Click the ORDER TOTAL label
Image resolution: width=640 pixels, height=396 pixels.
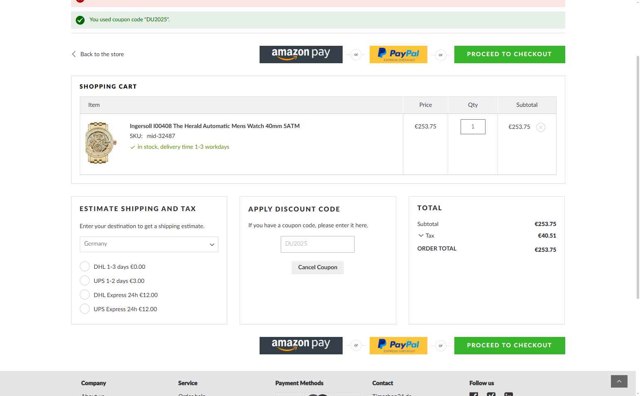click(x=437, y=249)
